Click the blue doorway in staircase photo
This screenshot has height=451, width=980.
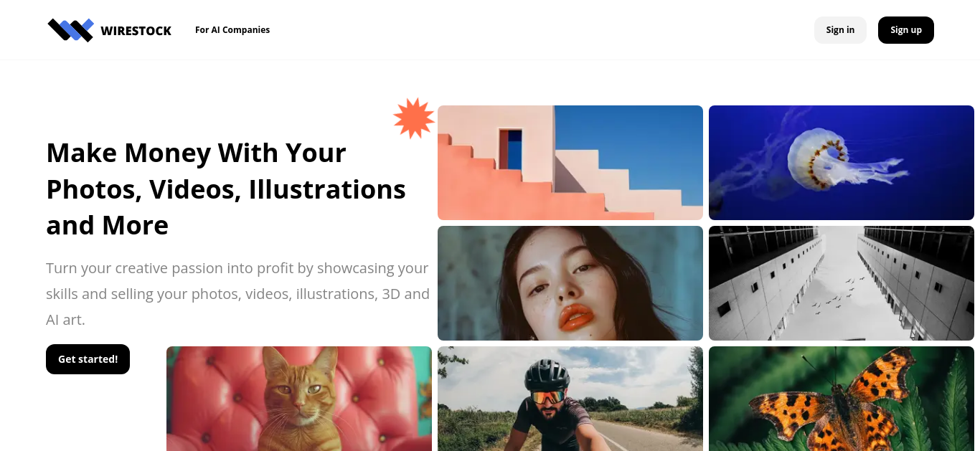click(511, 149)
